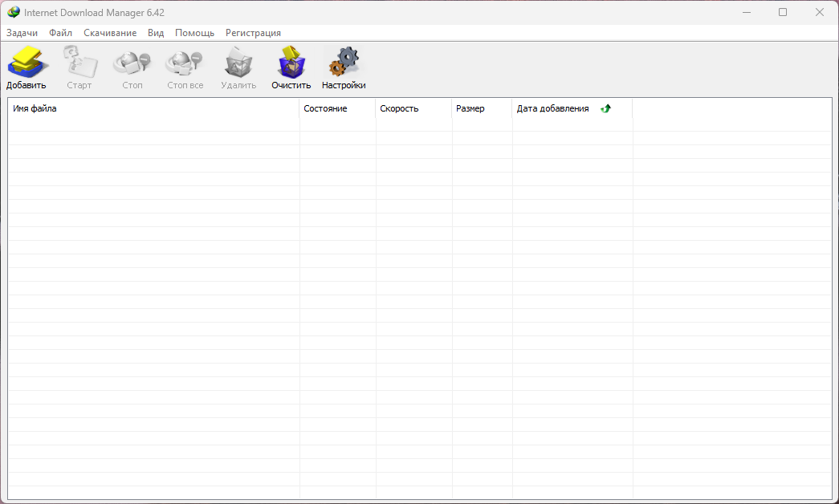Screen dimensions: 839x504
Task: Sort by Имя файла column header
Action: tap(153, 108)
